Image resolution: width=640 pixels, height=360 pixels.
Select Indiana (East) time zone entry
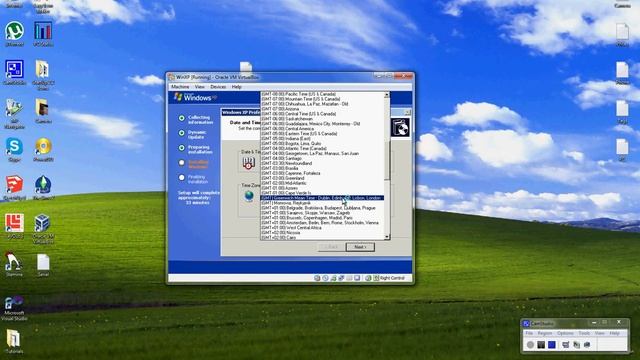(x=322, y=138)
